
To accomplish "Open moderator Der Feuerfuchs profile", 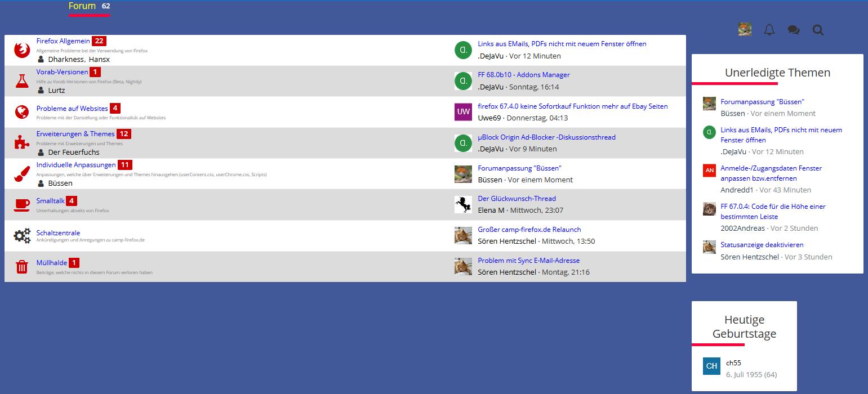I will click(x=74, y=152).
